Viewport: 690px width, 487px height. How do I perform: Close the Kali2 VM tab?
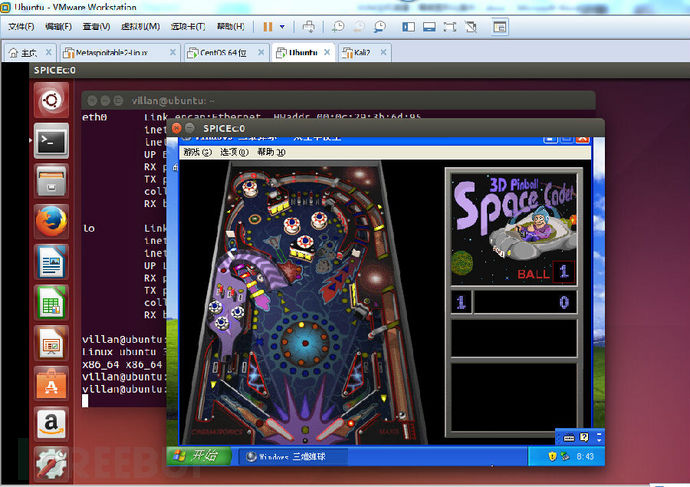tap(383, 52)
